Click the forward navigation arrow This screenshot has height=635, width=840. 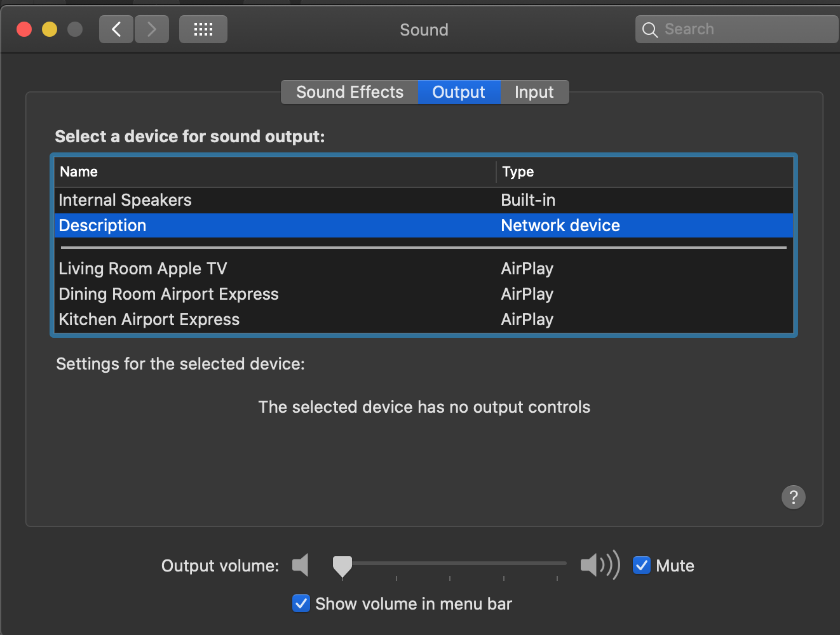tap(151, 29)
